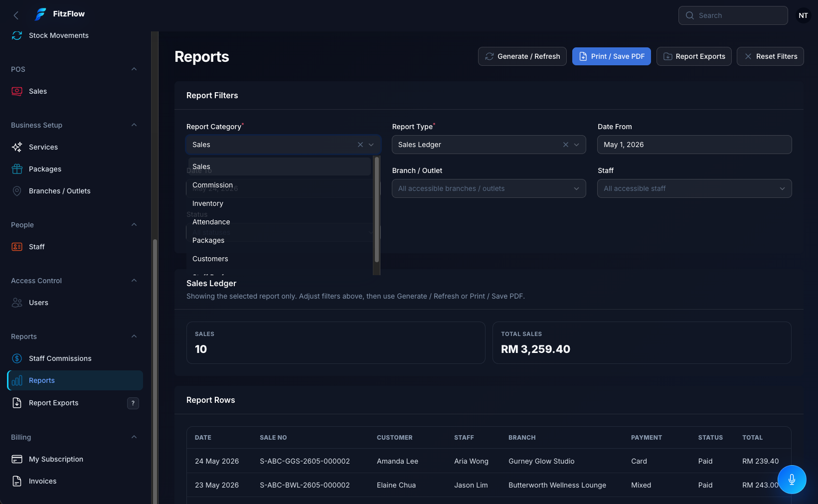Click the TOTAL SALES RM 3,259.40 card
This screenshot has width=818, height=504.
[642, 342]
